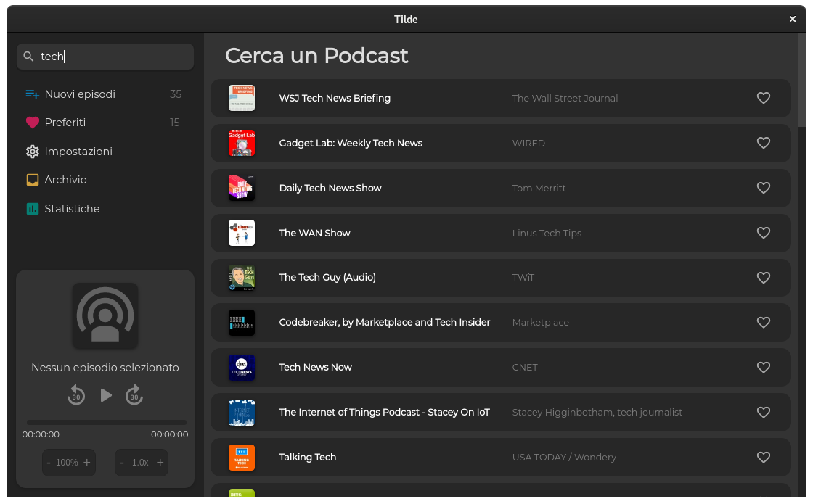The width and height of the screenshot is (813, 504).
Task: Click Daily Tech News Show cover art
Action: (242, 188)
